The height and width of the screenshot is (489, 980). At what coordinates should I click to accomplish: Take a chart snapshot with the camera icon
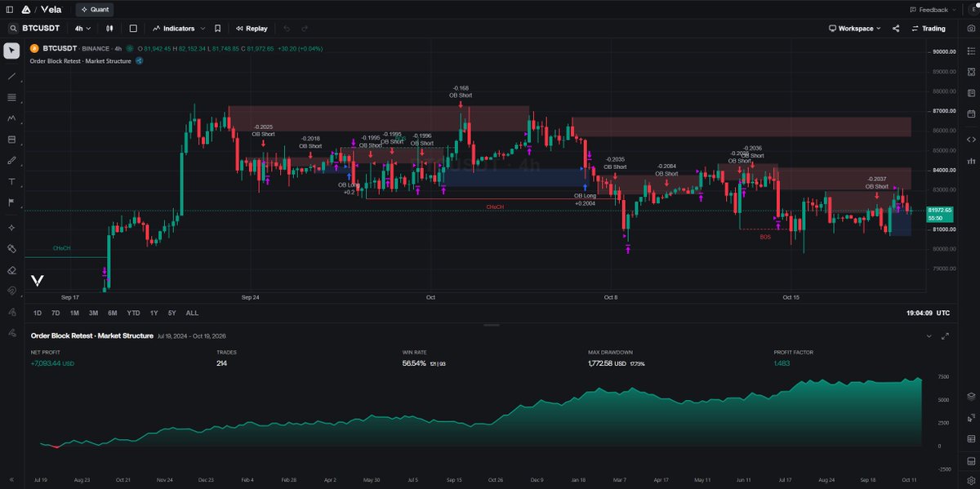[x=970, y=29]
